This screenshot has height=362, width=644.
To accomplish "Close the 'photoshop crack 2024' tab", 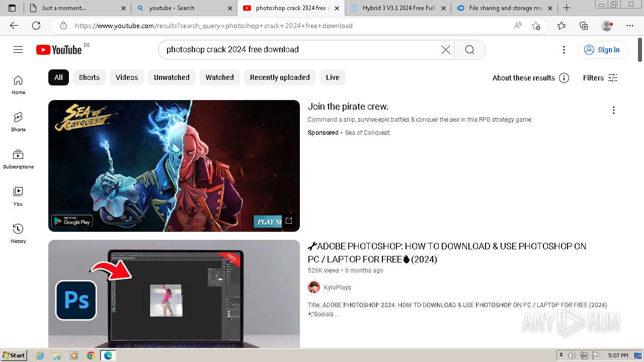I will point(337,8).
